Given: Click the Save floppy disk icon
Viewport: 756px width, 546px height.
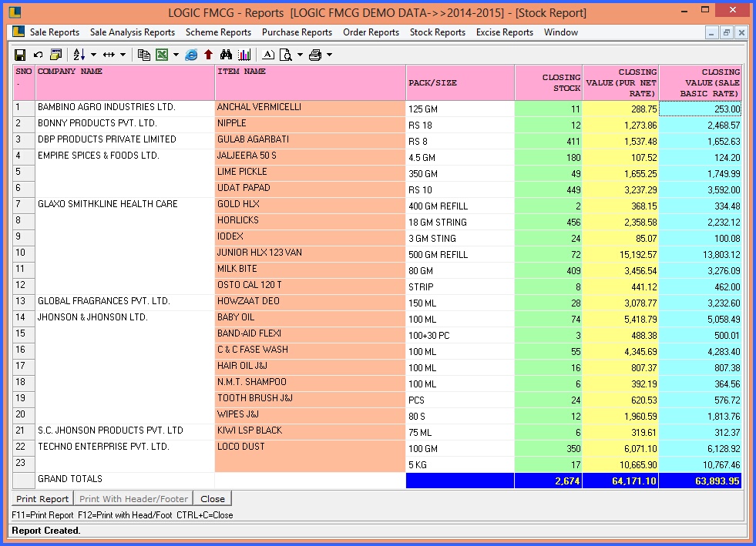Looking at the screenshot, I should pyautogui.click(x=20, y=55).
